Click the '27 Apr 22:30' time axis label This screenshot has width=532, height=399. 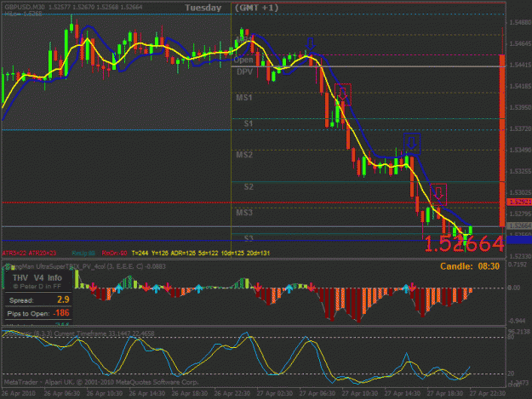tap(488, 394)
